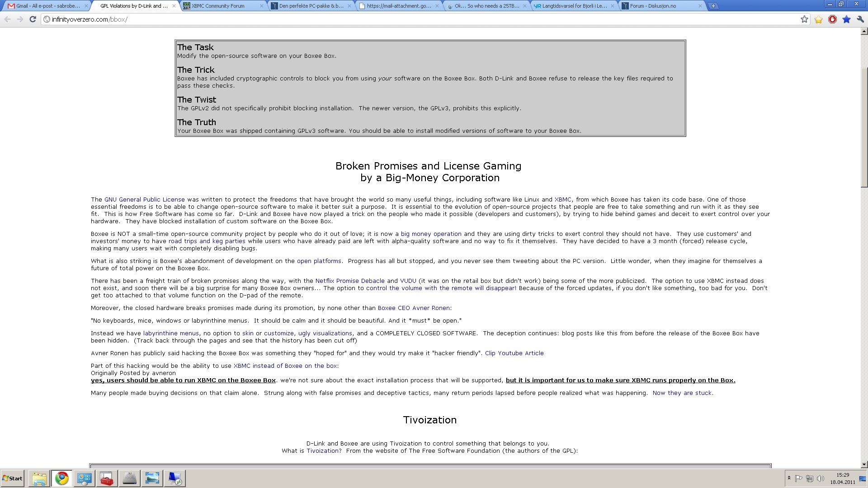Open the Tivoization link
Screen dimensions: 868x488
click(322, 450)
